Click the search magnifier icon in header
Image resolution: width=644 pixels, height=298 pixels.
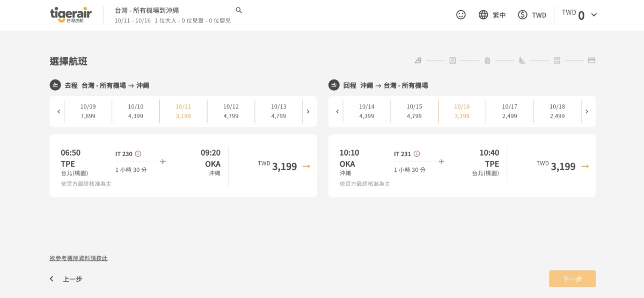coord(239,10)
